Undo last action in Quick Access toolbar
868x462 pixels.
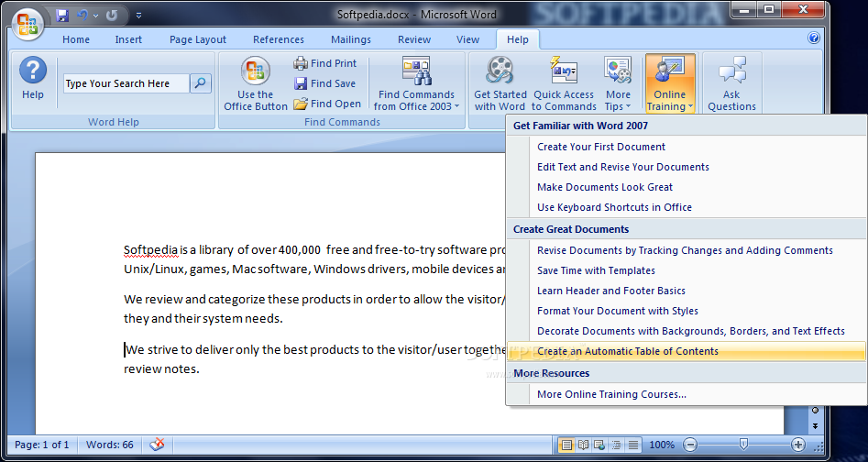click(x=83, y=15)
